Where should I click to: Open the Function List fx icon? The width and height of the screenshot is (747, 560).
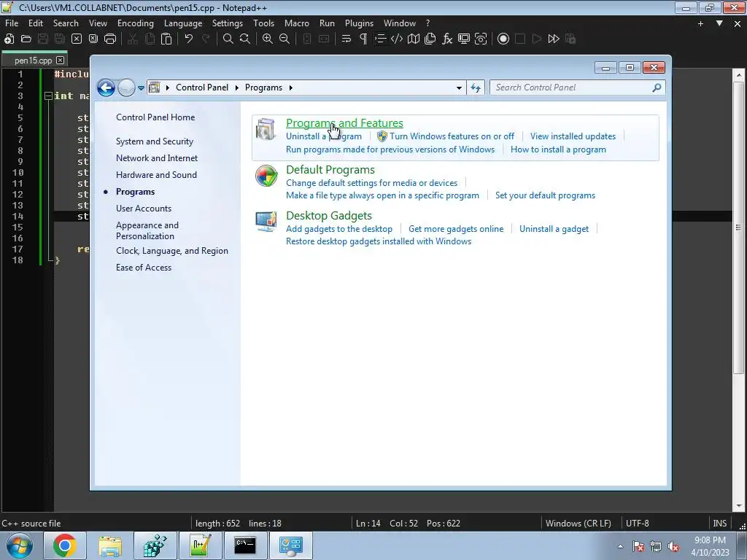[x=447, y=39]
